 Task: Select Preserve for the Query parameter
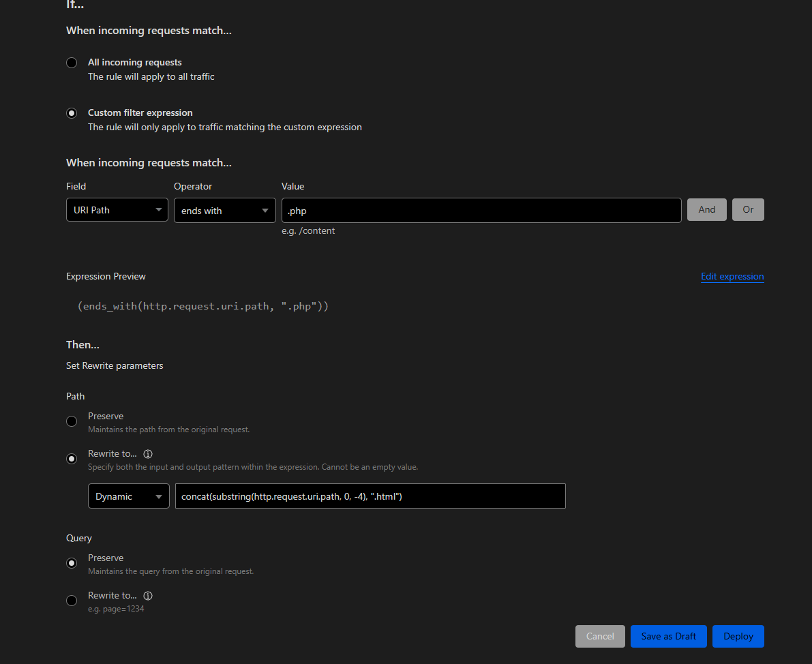[72, 563]
